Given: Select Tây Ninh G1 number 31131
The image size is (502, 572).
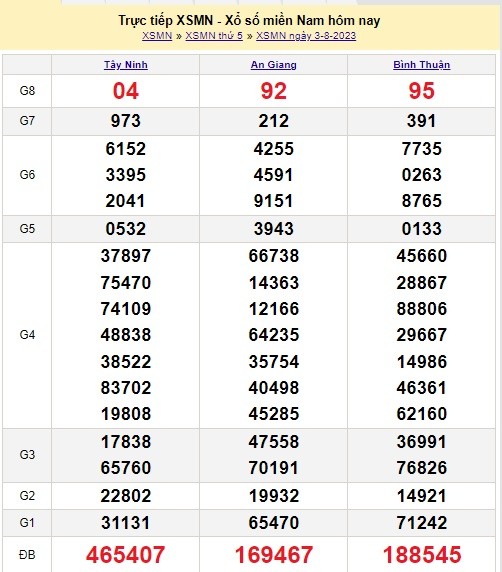Looking at the screenshot, I should pyautogui.click(x=126, y=523).
